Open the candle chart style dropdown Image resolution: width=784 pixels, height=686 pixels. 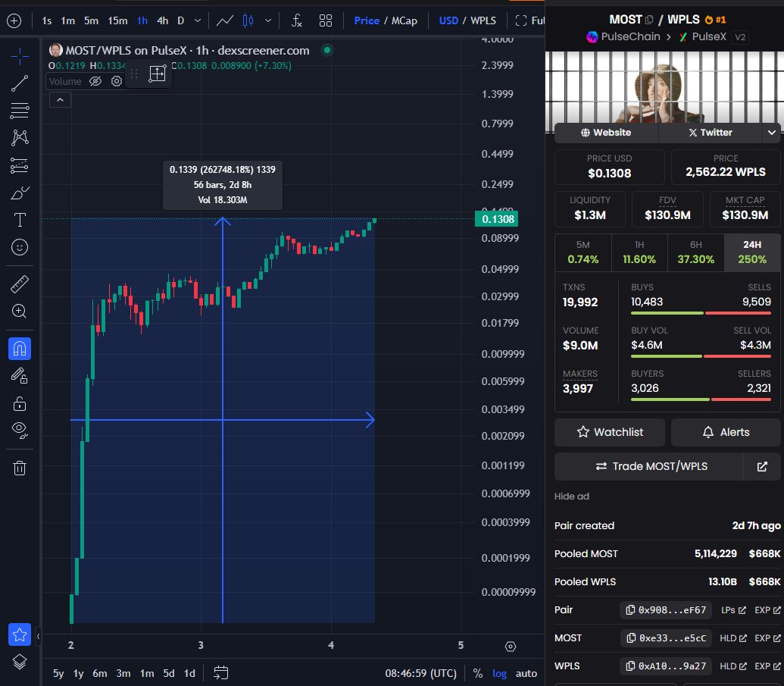pos(268,20)
